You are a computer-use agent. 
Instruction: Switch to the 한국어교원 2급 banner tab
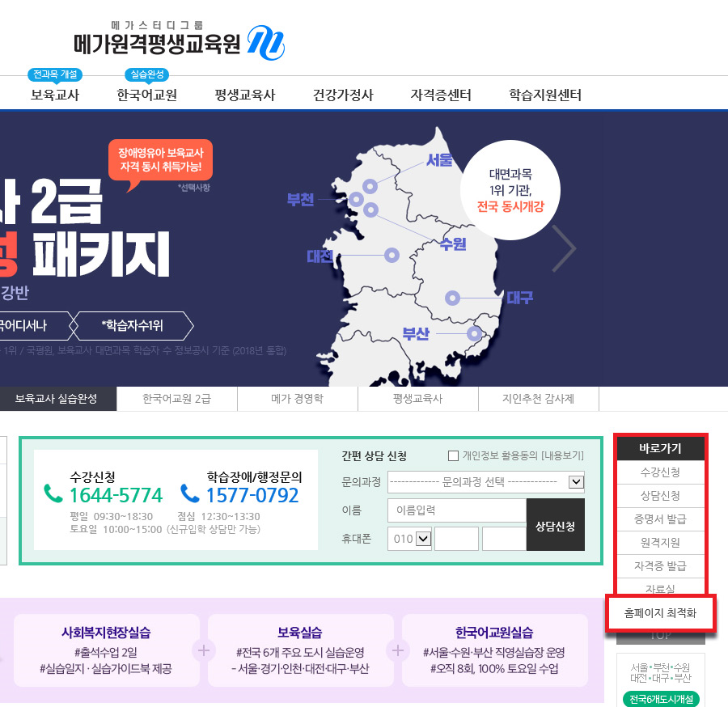[177, 399]
